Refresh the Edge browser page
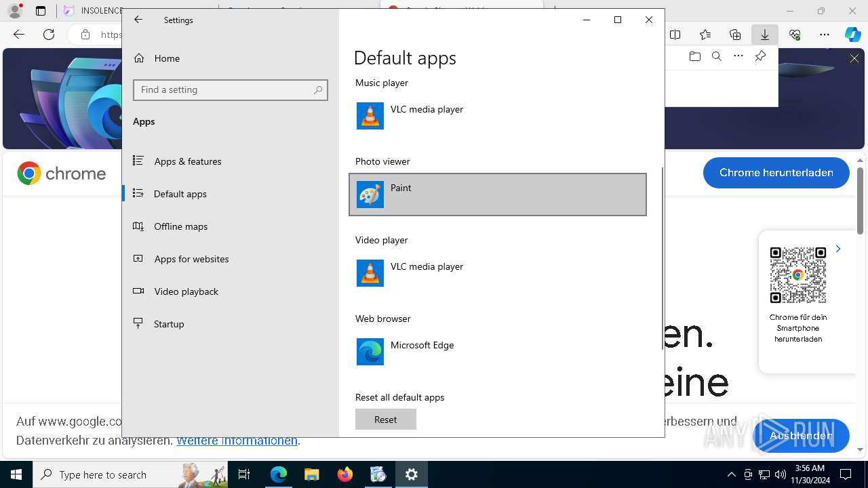868x488 pixels. tap(49, 35)
